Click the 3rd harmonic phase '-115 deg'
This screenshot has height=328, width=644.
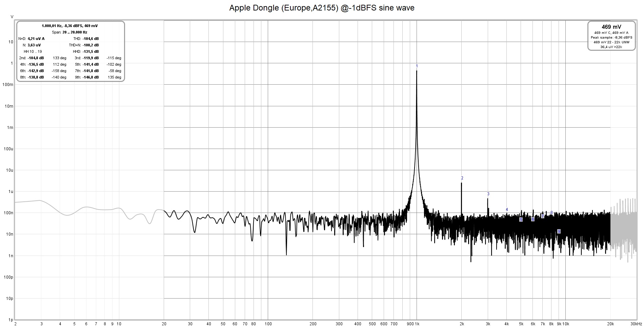(114, 58)
